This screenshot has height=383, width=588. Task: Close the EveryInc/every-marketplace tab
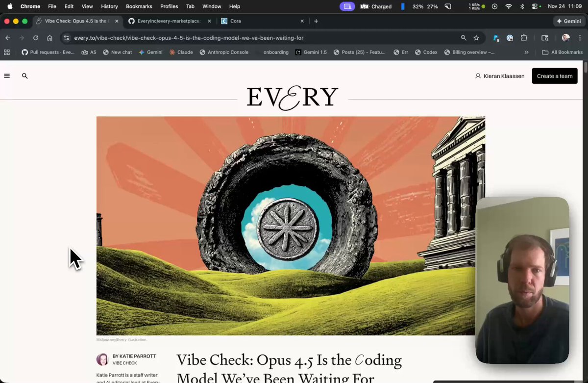tap(209, 21)
